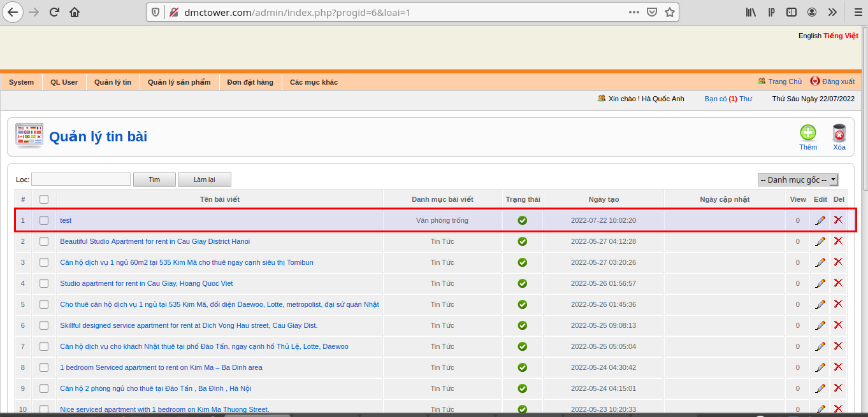
Task: Tick the checkbox in row 5
Action: click(44, 304)
